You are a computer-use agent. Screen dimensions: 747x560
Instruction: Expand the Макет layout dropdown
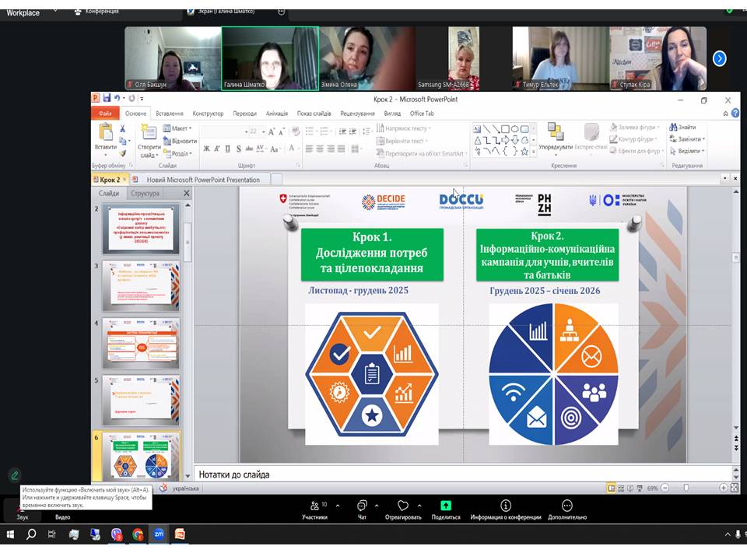[x=181, y=128]
